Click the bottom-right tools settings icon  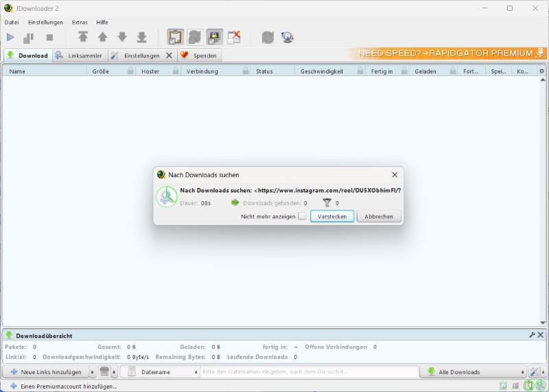(535, 371)
